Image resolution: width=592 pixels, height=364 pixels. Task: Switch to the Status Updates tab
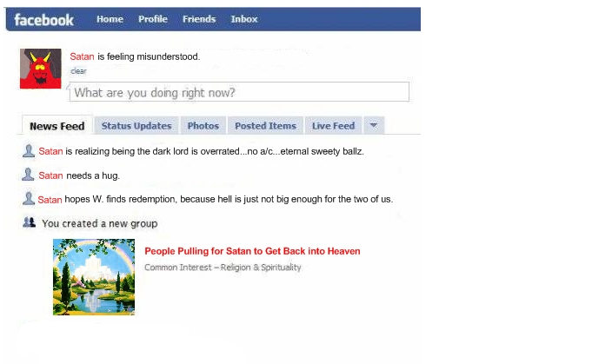(x=136, y=126)
